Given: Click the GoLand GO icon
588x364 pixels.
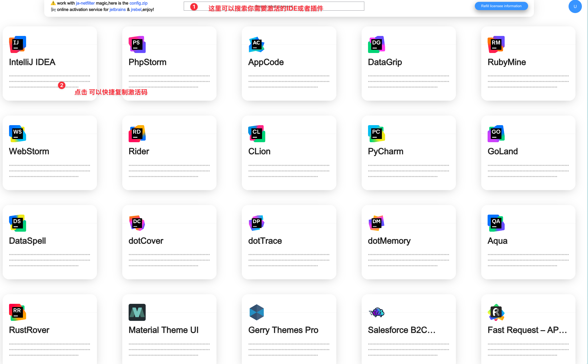Looking at the screenshot, I should (x=496, y=134).
